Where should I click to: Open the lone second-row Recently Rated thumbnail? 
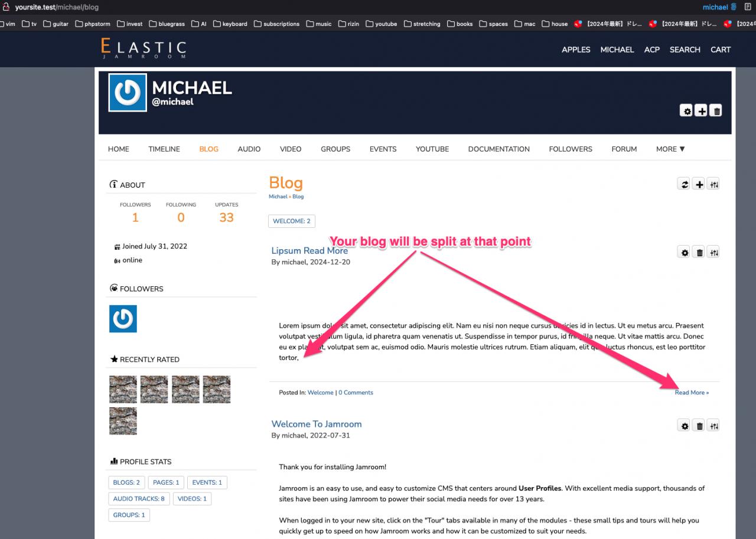[123, 421]
